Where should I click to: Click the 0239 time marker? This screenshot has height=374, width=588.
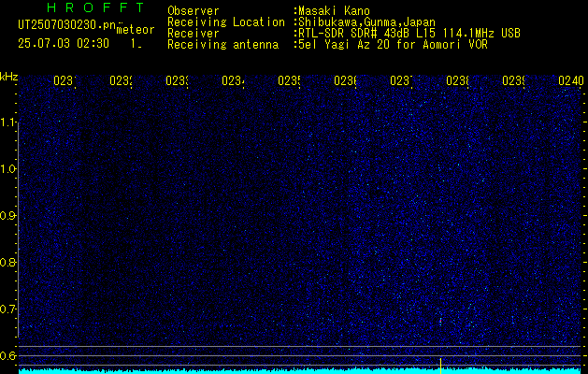pos(513,80)
